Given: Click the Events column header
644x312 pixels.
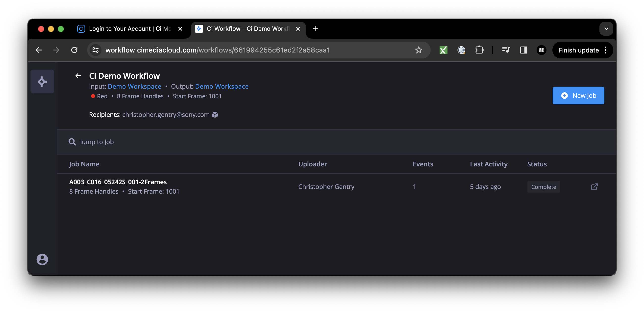Looking at the screenshot, I should [423, 164].
